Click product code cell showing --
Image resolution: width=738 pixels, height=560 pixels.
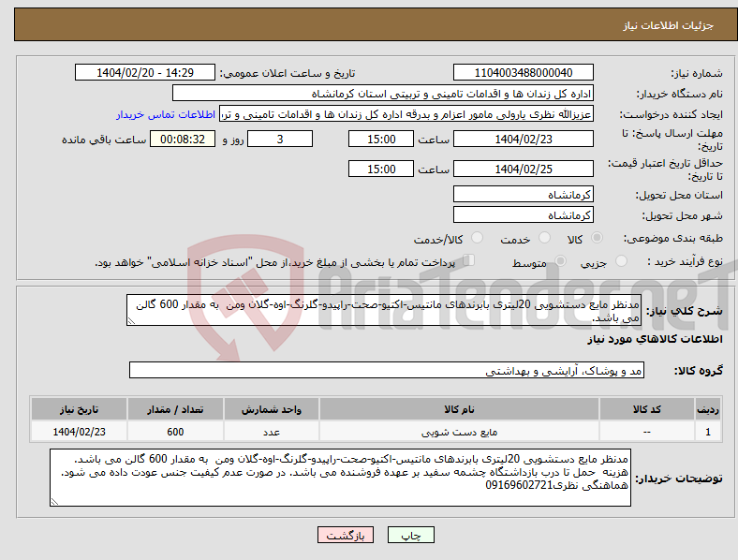pos(647,432)
